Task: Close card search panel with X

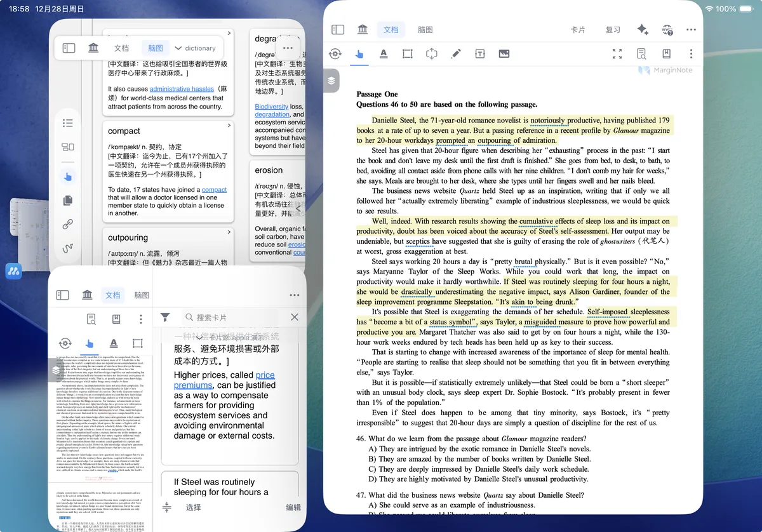Action: [x=294, y=317]
